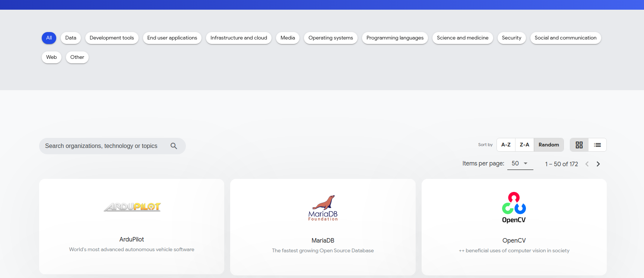Sort organizations Z-A
This screenshot has height=278, width=644.
[x=524, y=145]
